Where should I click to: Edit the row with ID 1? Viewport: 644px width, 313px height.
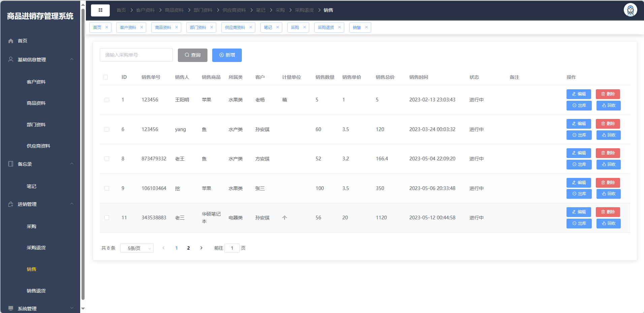tap(579, 94)
